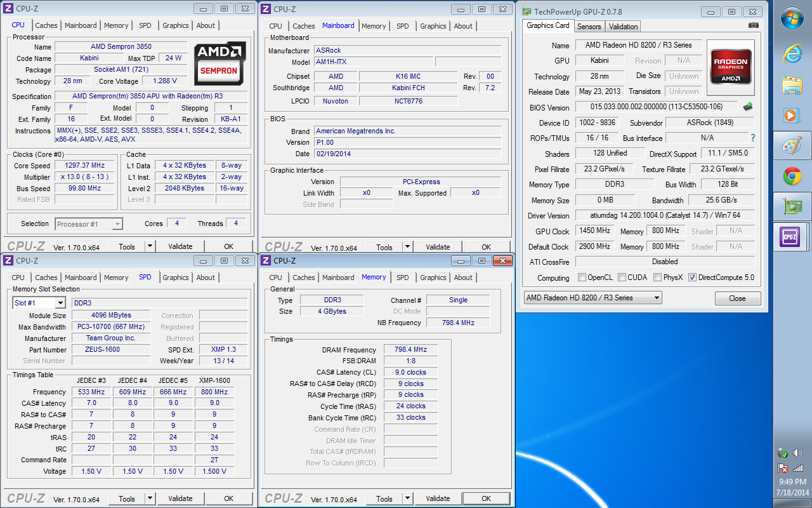Click the Tools dropdown arrow in the Memory window

click(407, 498)
